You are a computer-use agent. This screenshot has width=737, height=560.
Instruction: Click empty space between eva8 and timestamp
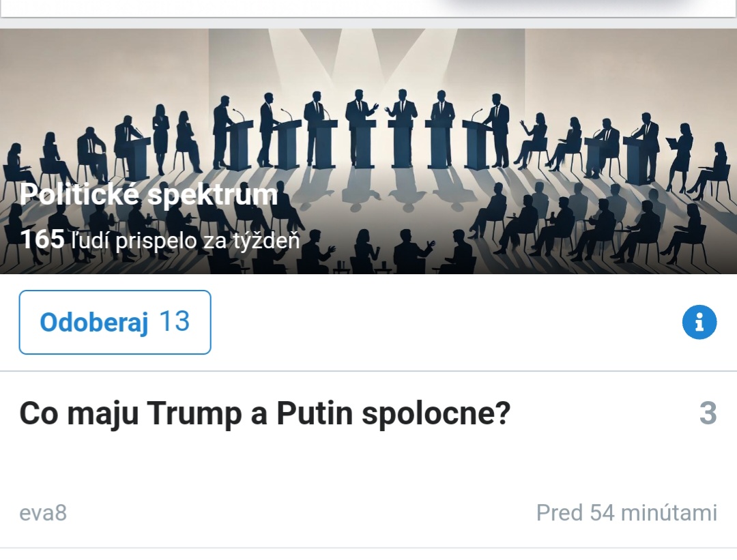tap(300, 513)
